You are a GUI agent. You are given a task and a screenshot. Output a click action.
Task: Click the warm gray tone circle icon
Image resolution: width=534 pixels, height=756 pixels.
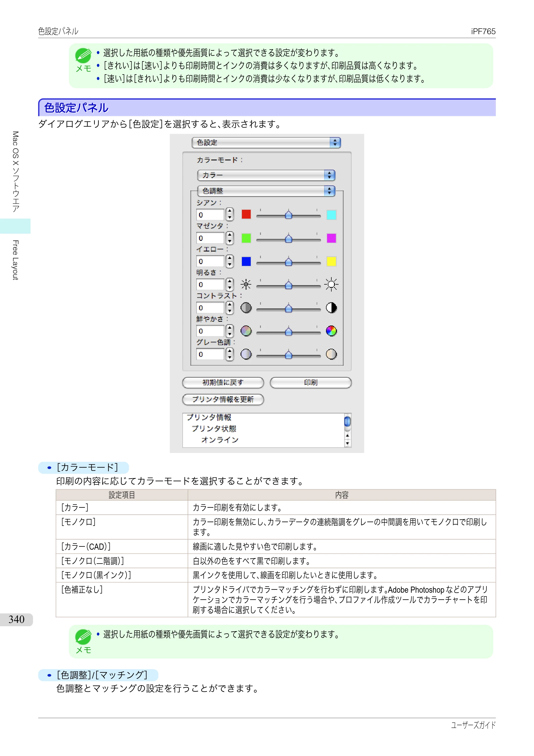(331, 354)
